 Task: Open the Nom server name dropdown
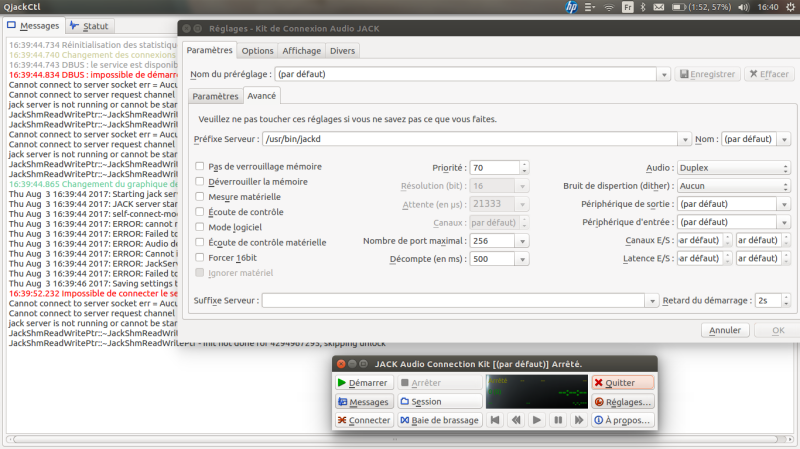coord(784,139)
